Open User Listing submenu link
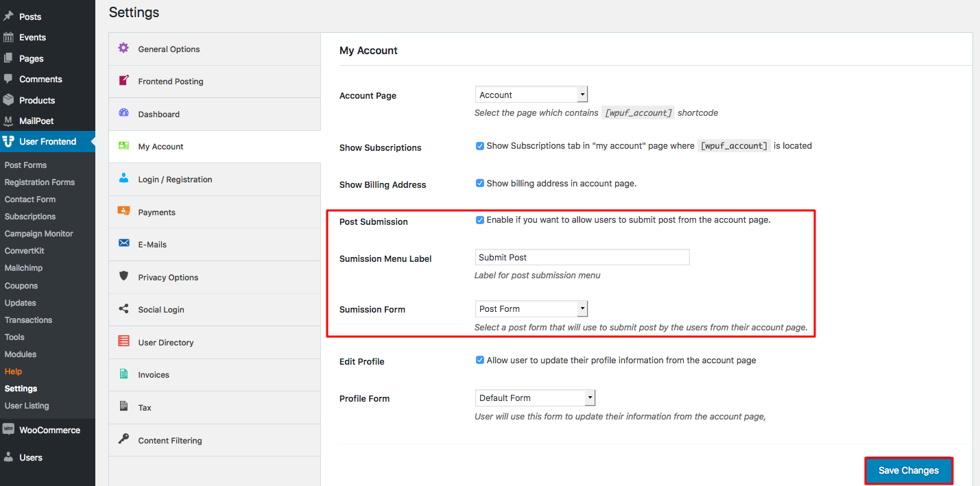The width and height of the screenshot is (980, 486). (x=27, y=406)
